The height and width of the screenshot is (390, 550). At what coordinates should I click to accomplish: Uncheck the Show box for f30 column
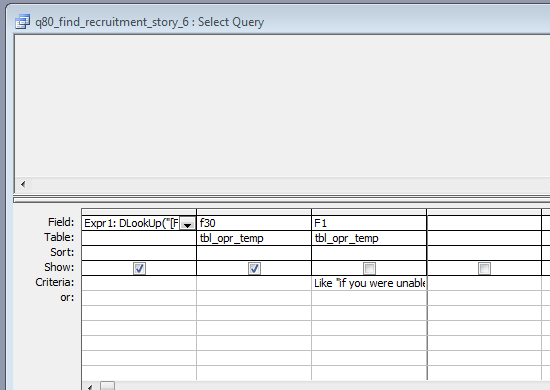tap(254, 268)
